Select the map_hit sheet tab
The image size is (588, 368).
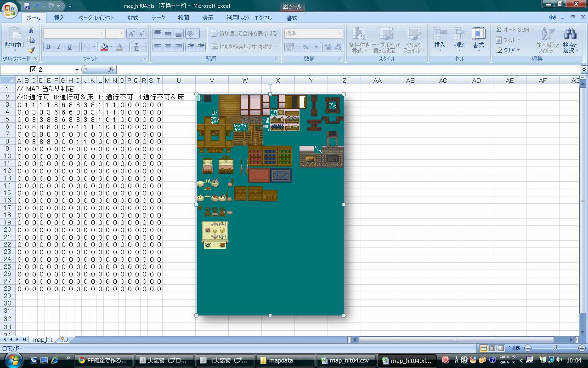click(x=43, y=339)
